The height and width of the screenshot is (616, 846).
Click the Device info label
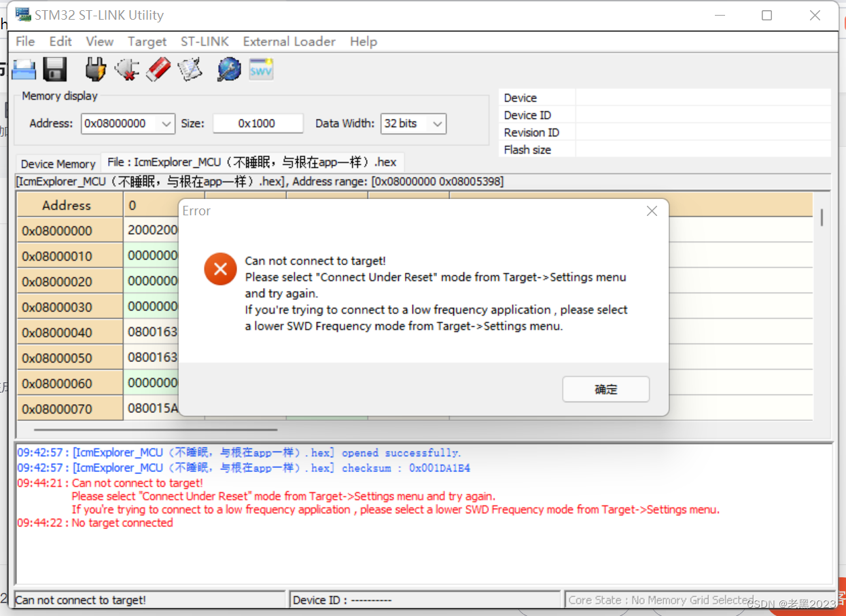tap(521, 98)
